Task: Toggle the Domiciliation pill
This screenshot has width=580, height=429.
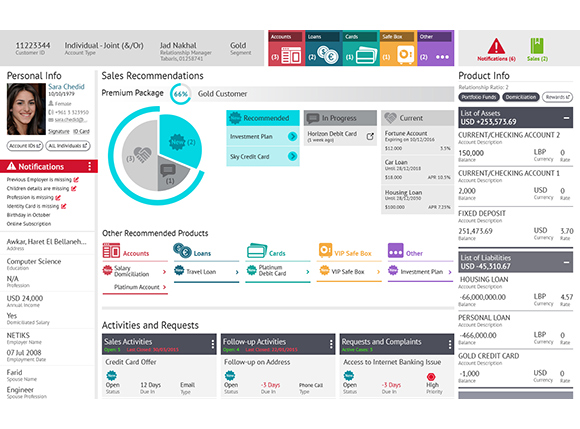Action: [x=521, y=97]
